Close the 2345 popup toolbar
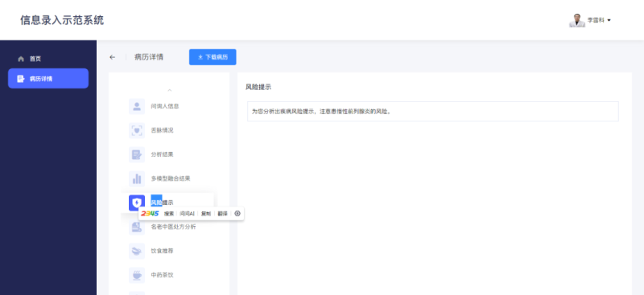The image size is (644, 295). point(237,213)
